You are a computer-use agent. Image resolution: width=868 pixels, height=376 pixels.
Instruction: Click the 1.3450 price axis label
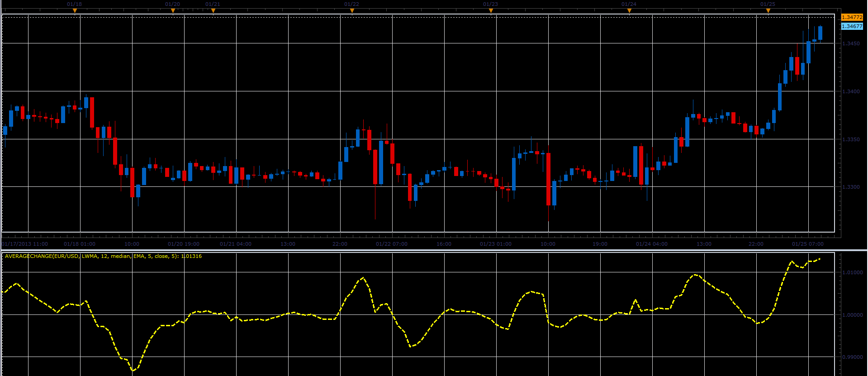851,43
